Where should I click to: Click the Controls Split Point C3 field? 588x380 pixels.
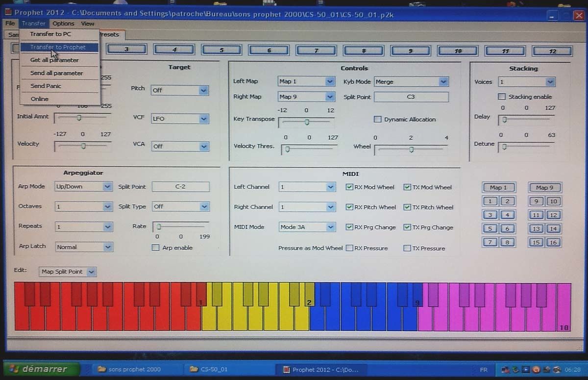pyautogui.click(x=411, y=97)
